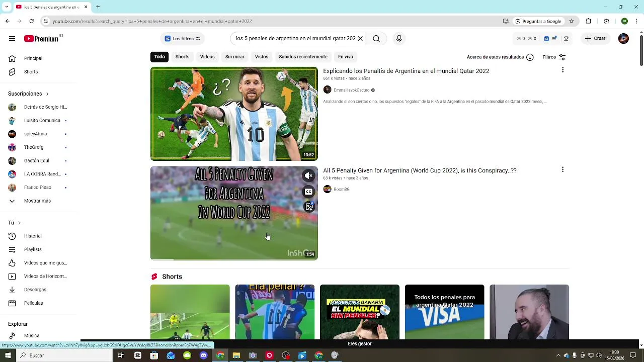This screenshot has width=644, height=362.
Task: Open Argentina ganaría el mundial sin penales Short
Action: [359, 312]
